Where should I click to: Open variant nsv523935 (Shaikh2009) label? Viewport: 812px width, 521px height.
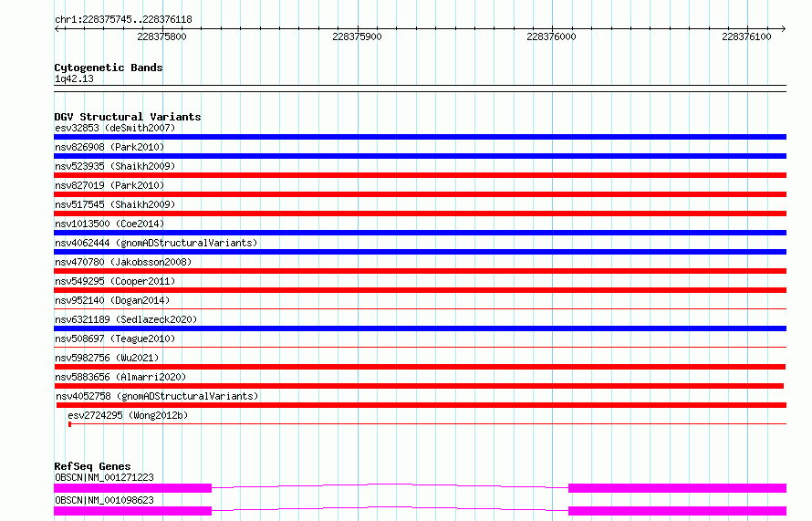click(x=115, y=166)
